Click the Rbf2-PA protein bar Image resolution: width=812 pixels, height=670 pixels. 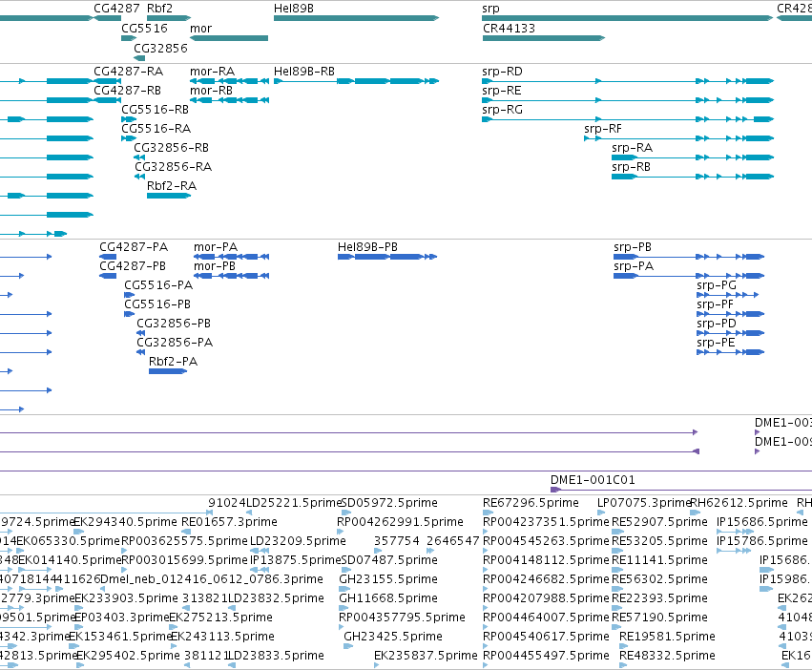[x=168, y=371]
